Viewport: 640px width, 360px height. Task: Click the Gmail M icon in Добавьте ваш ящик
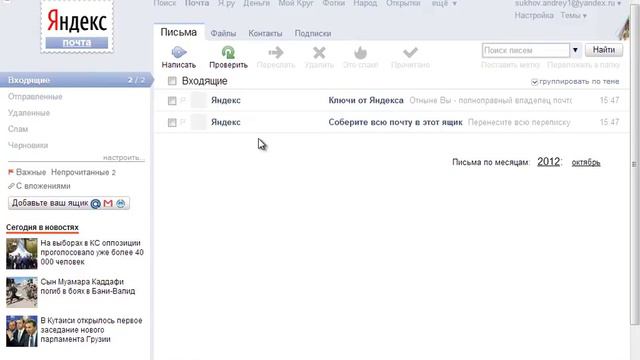(x=108, y=203)
